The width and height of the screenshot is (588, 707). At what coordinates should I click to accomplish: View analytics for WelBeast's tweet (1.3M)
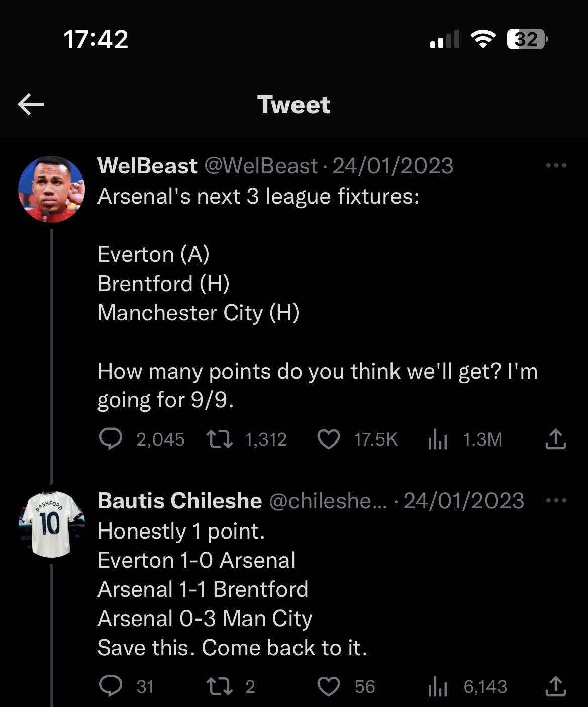[437, 439]
